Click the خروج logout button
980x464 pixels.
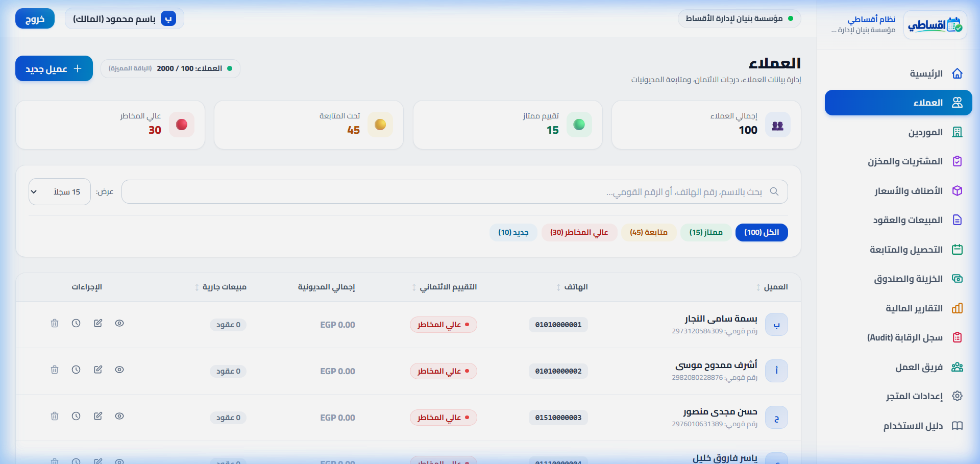point(35,19)
